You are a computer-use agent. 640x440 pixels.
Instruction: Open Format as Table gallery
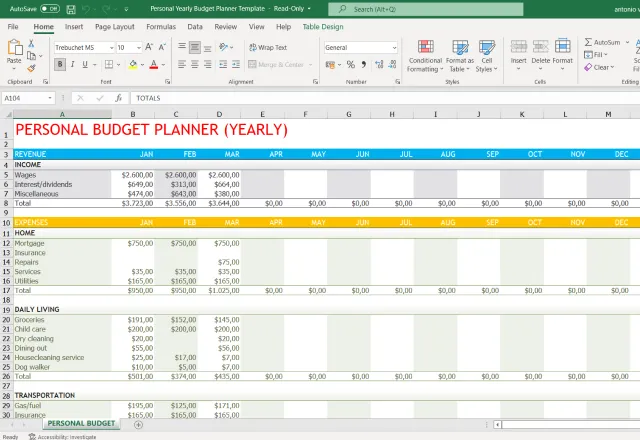coord(460,56)
